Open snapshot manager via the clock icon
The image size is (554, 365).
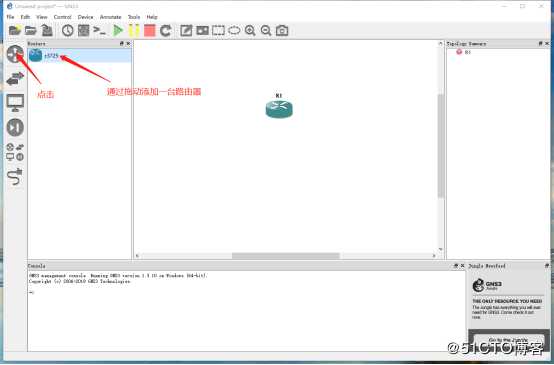[67, 30]
